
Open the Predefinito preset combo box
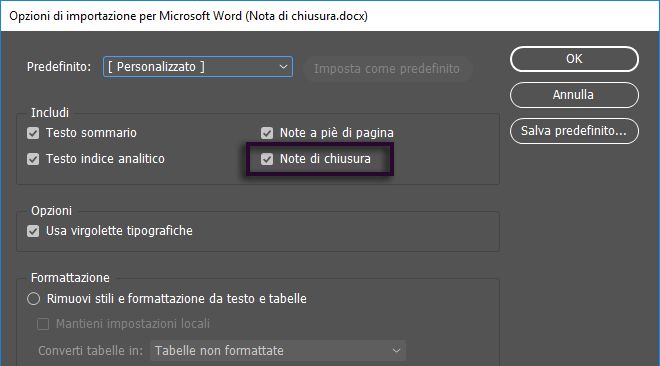click(197, 67)
